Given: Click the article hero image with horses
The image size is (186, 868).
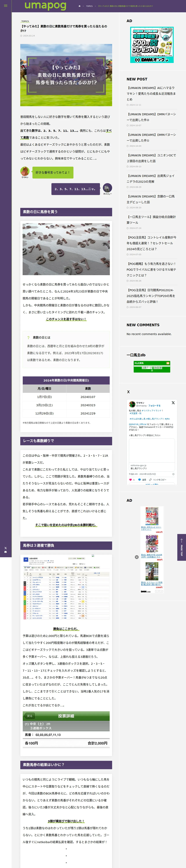Looking at the screenshot, I should [x=66, y=75].
